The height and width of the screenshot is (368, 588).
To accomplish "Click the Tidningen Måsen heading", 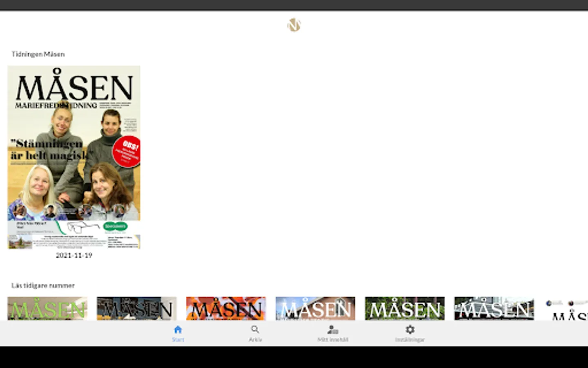I will pos(38,54).
